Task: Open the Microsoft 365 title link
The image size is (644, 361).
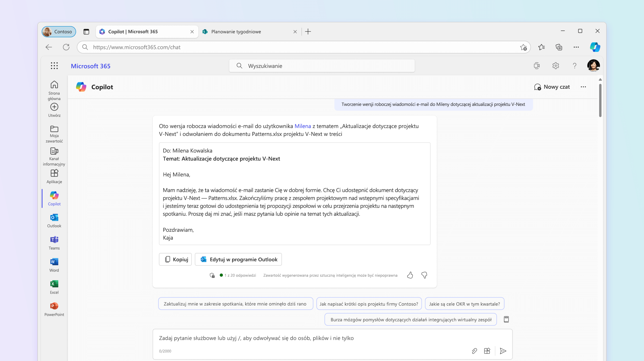Action: pyautogui.click(x=90, y=66)
